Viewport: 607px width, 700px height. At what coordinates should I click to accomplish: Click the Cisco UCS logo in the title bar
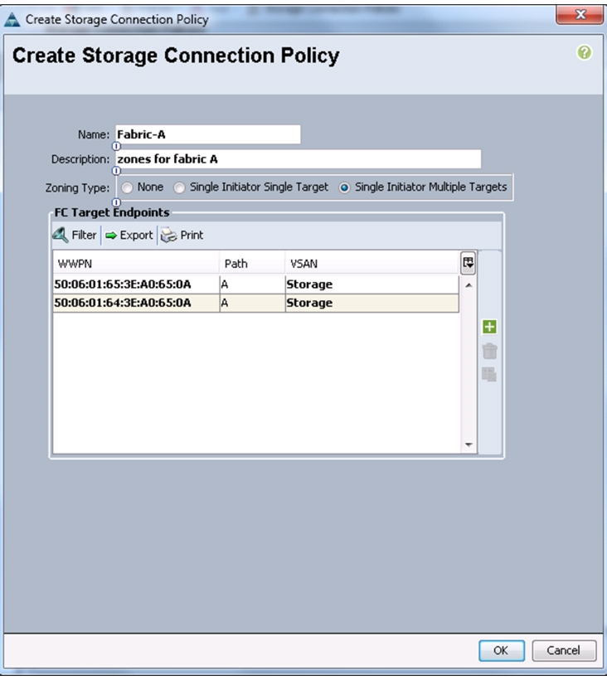(x=12, y=20)
